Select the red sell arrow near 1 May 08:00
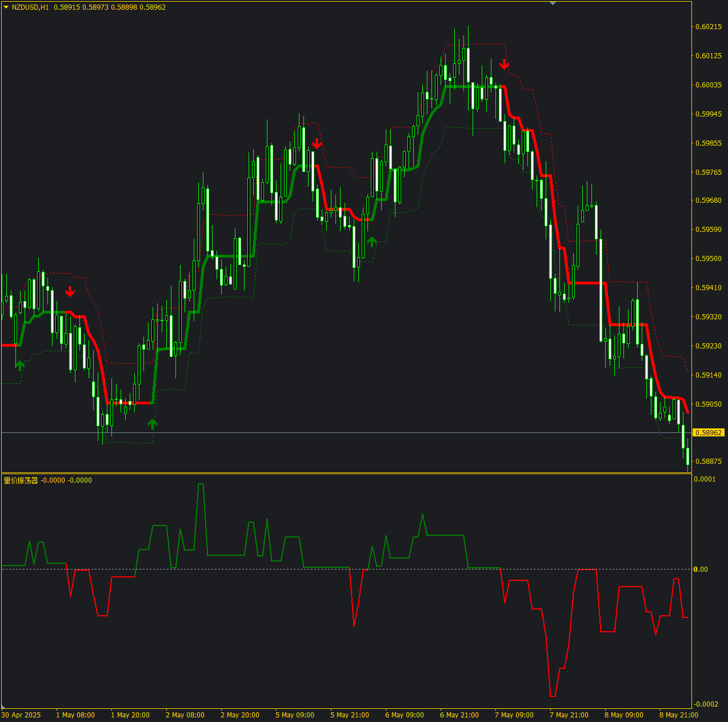Viewport: 728px width, 722px height. pyautogui.click(x=70, y=292)
